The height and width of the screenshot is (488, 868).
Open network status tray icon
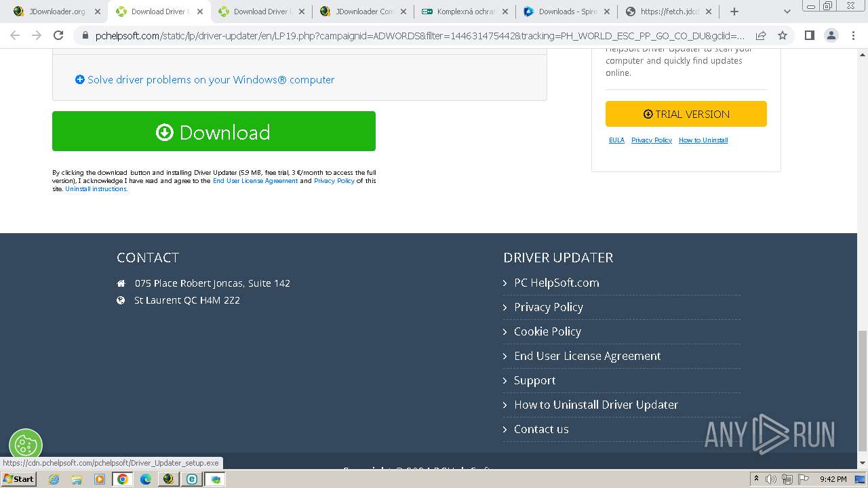787,479
